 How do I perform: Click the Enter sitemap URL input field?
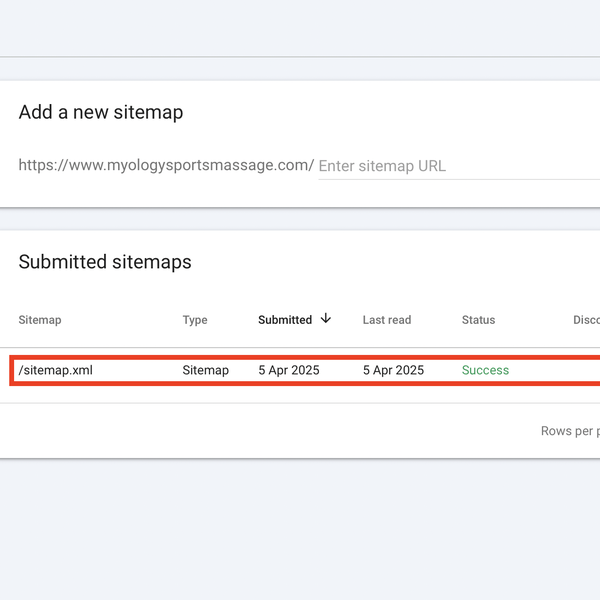pyautogui.click(x=455, y=166)
